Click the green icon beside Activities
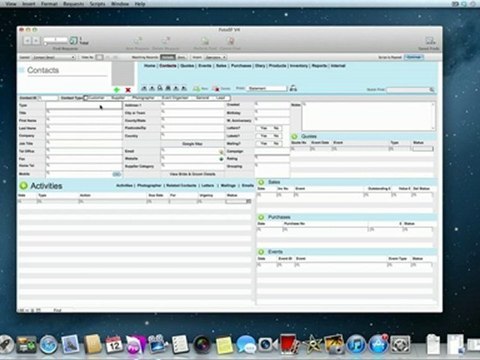The height and width of the screenshot is (360, 480). tap(24, 186)
